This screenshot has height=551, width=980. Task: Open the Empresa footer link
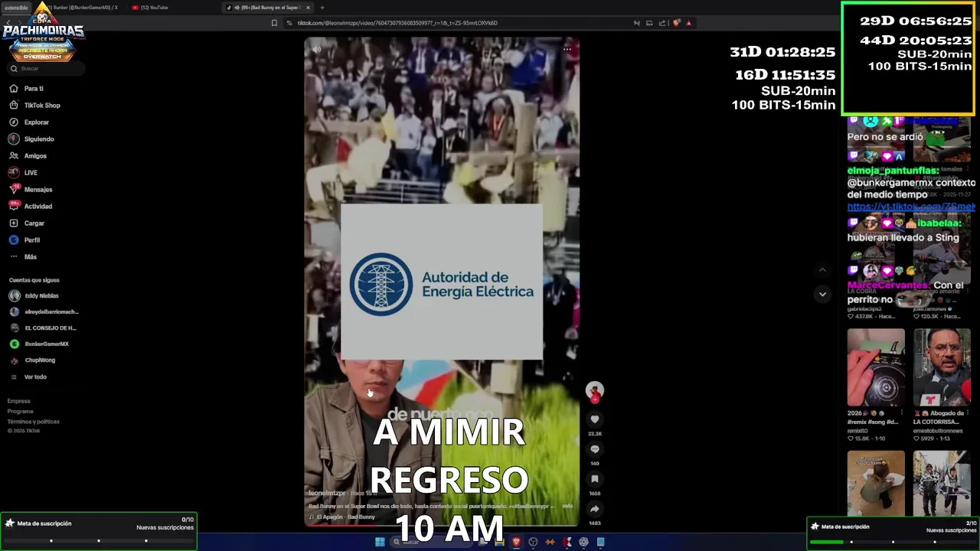[19, 401]
